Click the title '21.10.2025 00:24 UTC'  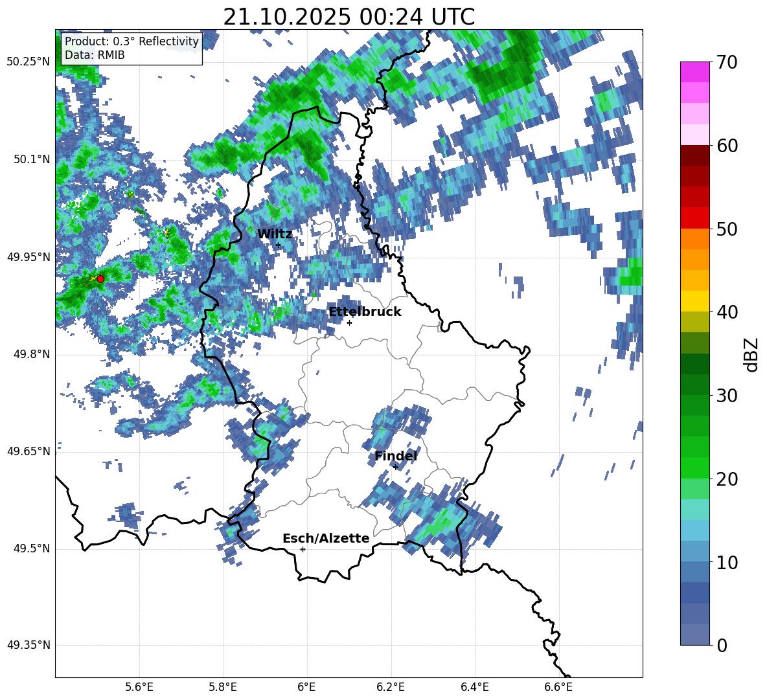pyautogui.click(x=349, y=17)
